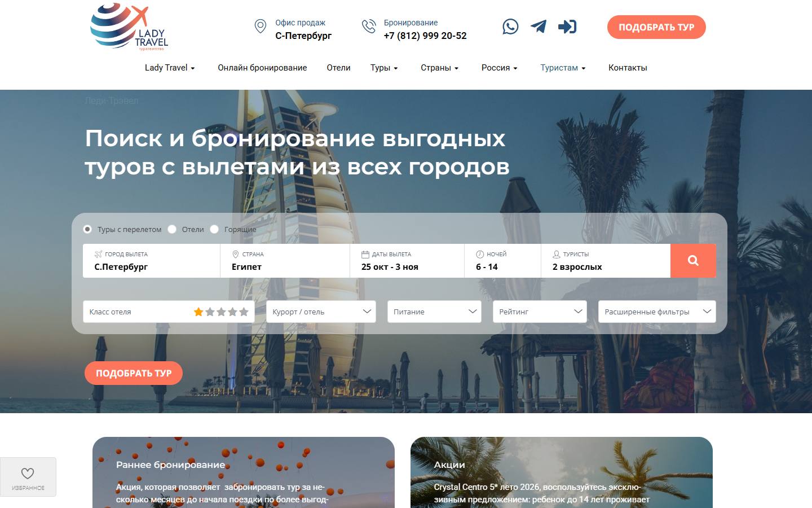Set hotel class to five stars
The image size is (812, 508).
(244, 312)
